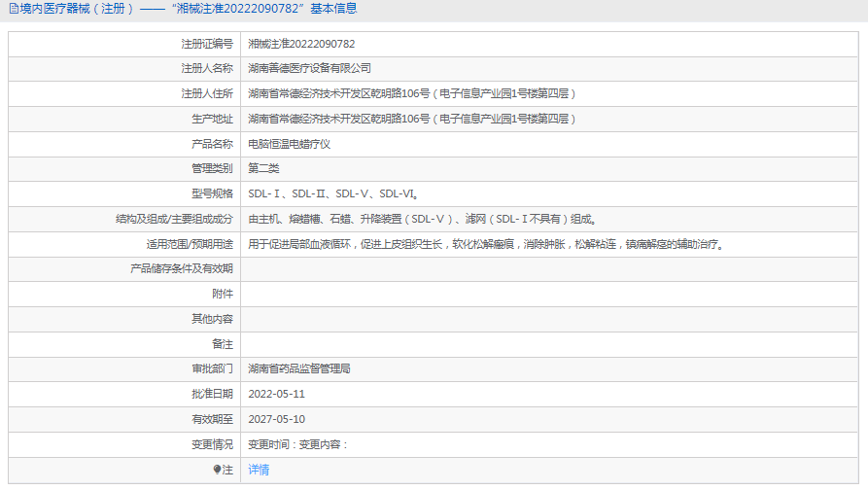
Task: Click approval department 湖南省药品监督管理局
Action: 299,368
